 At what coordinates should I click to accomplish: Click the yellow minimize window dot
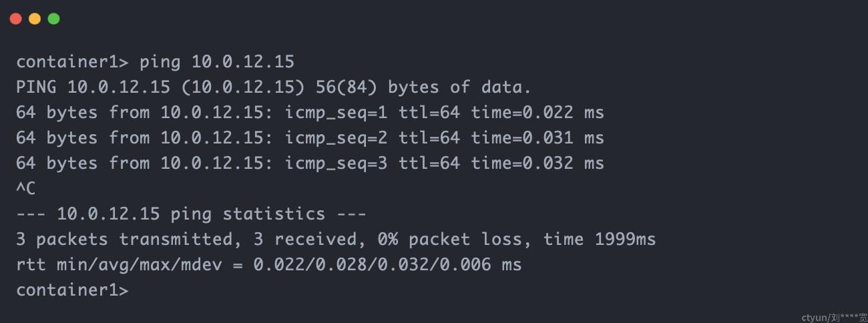(35, 19)
